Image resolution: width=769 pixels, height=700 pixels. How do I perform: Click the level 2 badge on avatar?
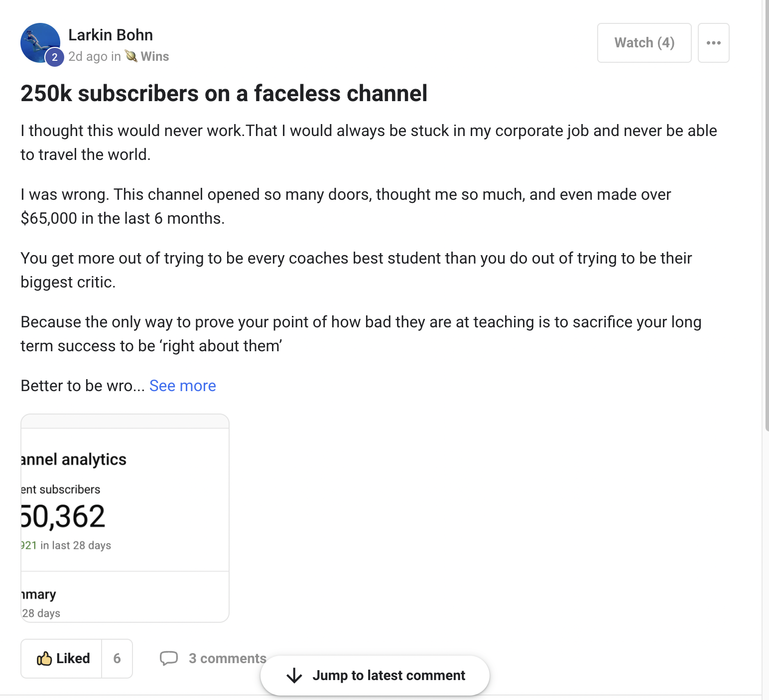tap(55, 57)
